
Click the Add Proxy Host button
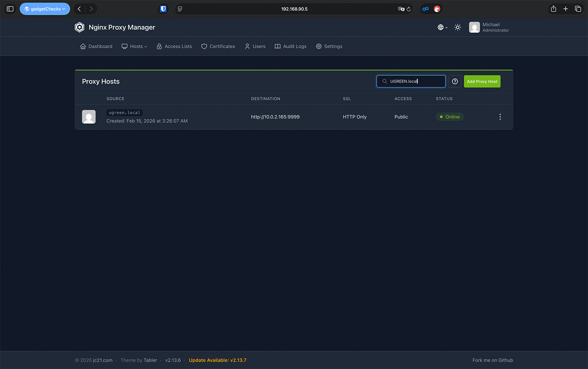tap(482, 82)
